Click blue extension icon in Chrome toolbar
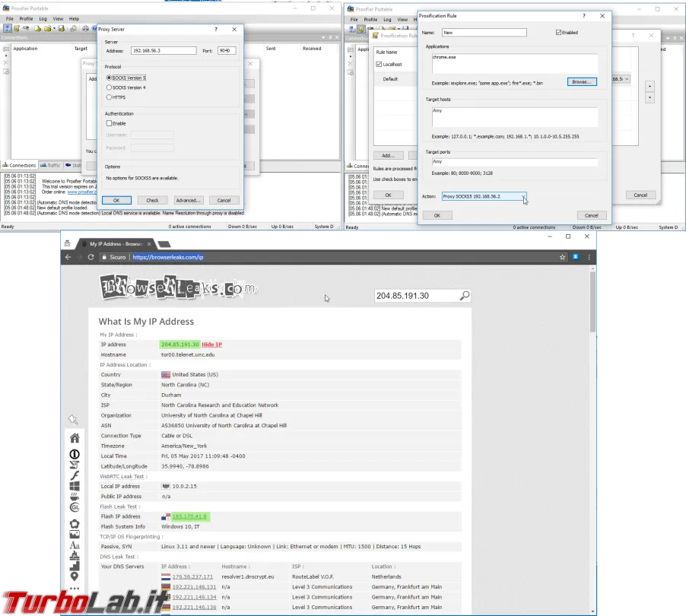Viewport: 686px width, 616px height. pyautogui.click(x=576, y=257)
